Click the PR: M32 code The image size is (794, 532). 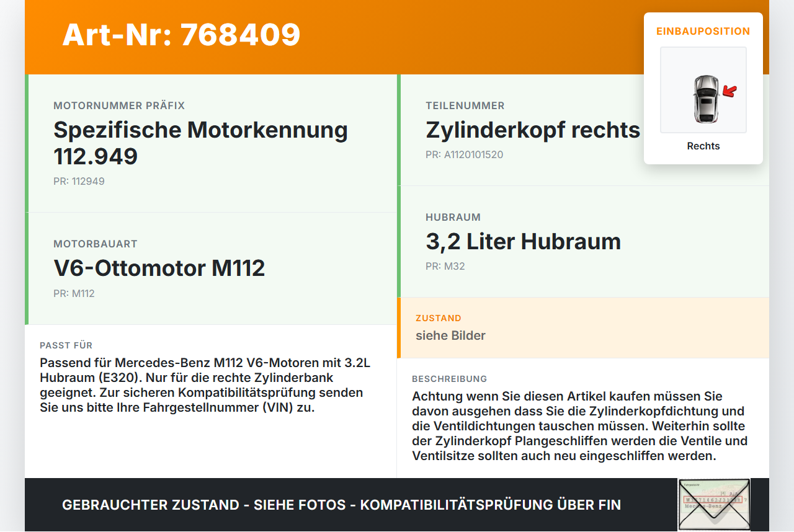[445, 266]
